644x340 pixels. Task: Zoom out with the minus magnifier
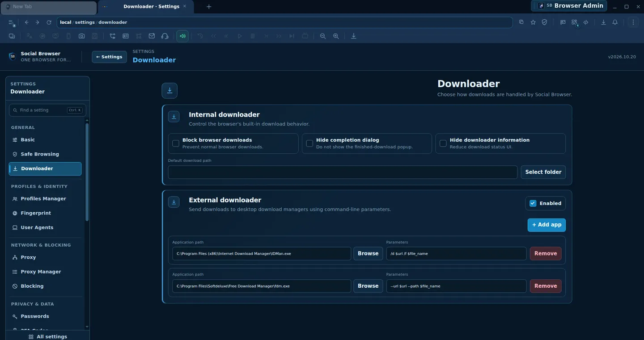[x=323, y=36]
